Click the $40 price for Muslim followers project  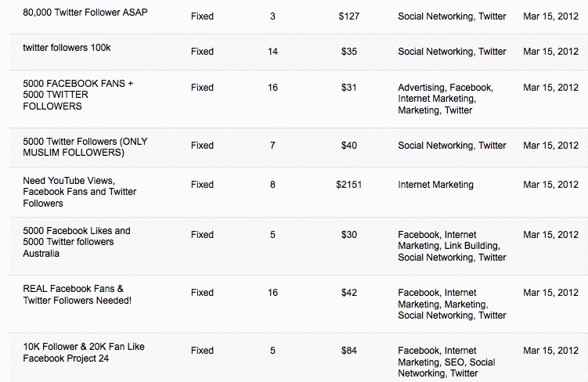point(348,146)
